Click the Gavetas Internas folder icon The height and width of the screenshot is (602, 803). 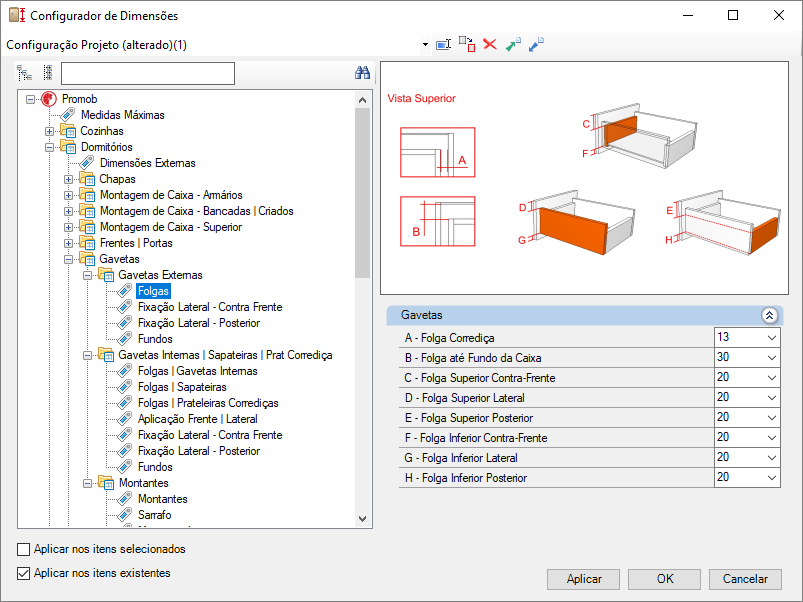106,355
